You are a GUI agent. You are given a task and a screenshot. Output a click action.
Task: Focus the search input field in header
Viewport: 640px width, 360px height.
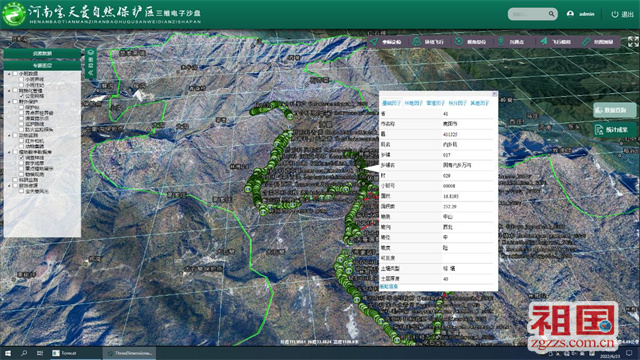528,14
